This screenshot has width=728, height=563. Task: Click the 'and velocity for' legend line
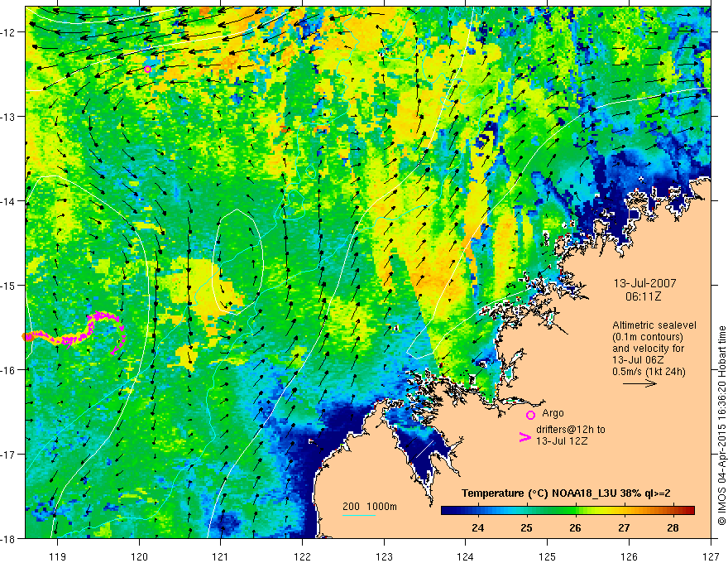point(649,349)
